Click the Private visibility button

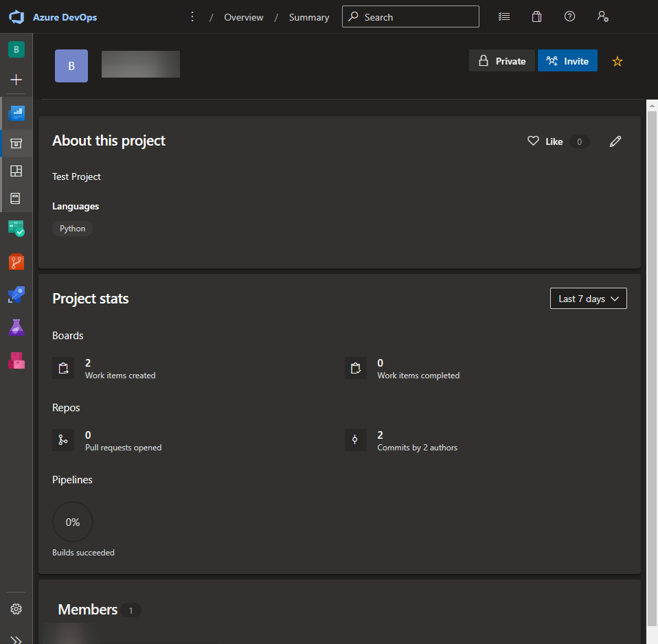502,61
